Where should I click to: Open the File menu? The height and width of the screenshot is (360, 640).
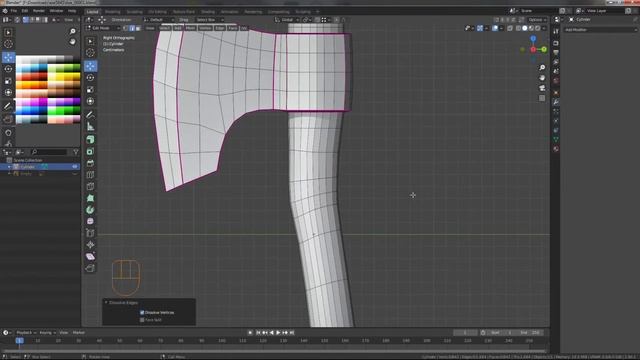[x=14, y=11]
